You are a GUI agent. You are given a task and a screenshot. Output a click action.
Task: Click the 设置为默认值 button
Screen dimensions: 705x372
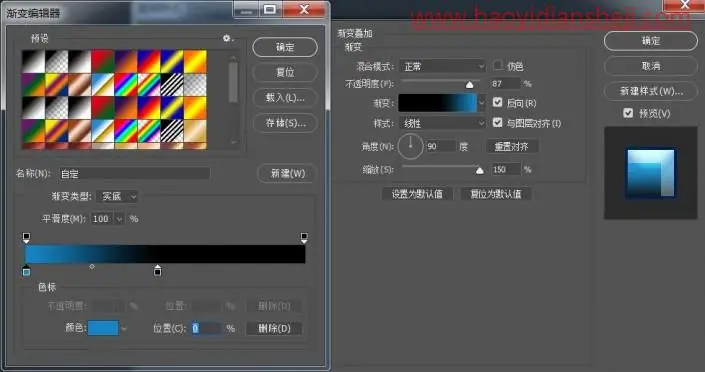(417, 194)
